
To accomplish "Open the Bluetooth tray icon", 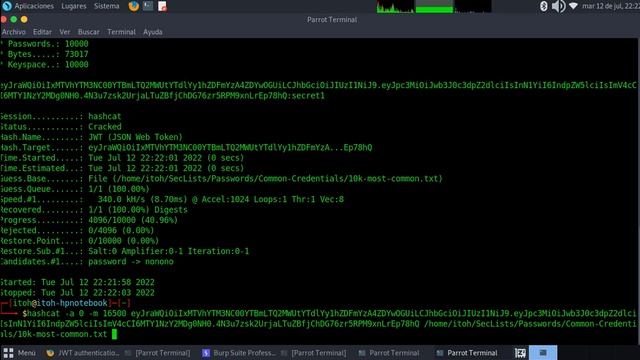I will tap(544, 6).
